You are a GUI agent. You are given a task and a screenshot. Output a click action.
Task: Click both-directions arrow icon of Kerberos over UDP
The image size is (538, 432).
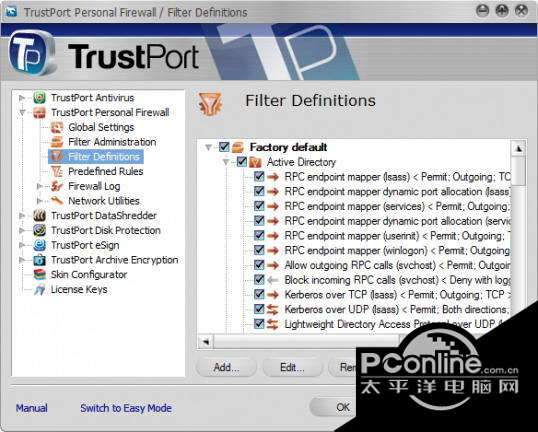click(273, 310)
